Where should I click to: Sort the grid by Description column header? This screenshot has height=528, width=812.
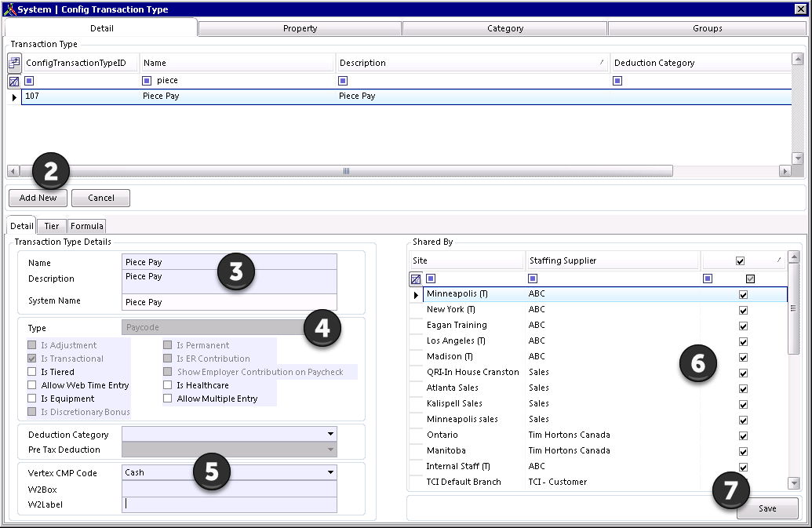pyautogui.click(x=472, y=63)
